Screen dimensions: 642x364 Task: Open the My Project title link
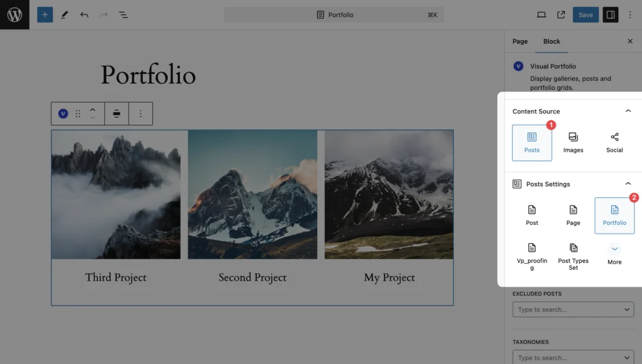coord(389,278)
